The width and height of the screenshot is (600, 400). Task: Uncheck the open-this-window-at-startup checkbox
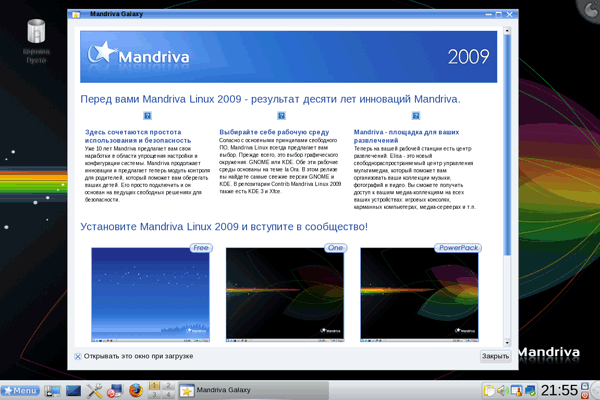coord(78,356)
